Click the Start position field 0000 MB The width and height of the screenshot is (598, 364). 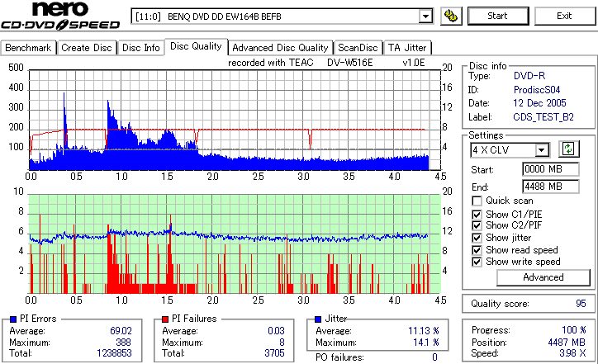550,169
